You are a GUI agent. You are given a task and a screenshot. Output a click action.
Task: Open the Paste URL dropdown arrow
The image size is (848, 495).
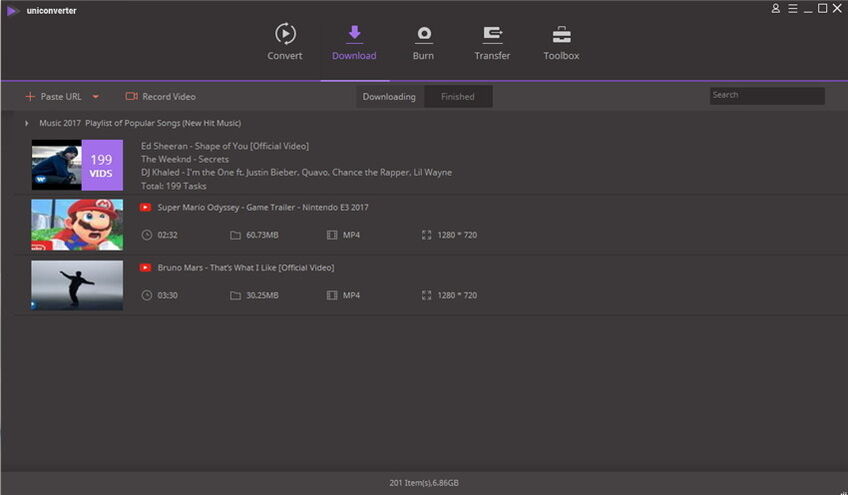(95, 97)
